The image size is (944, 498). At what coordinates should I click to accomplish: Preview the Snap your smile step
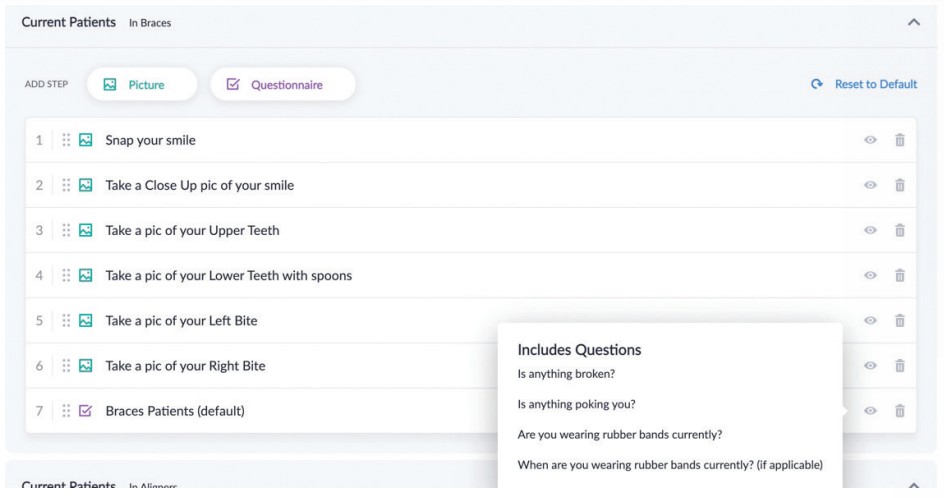pos(870,140)
